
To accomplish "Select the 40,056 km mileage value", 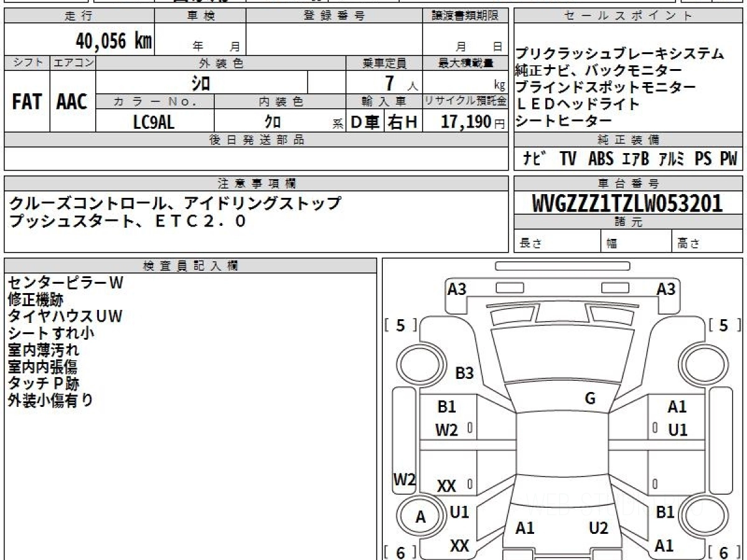I will (114, 42).
